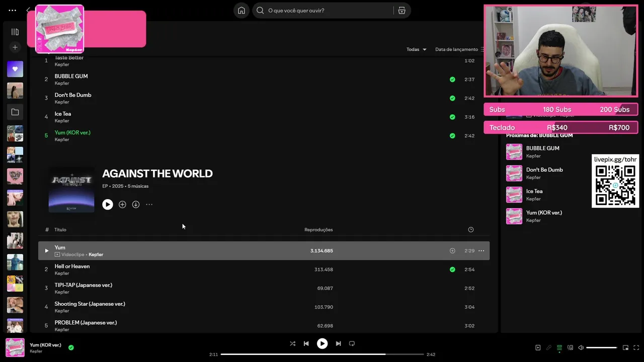644x362 pixels.
Task: Select PROBLEM (Japanese ver.) track
Action: (86, 323)
